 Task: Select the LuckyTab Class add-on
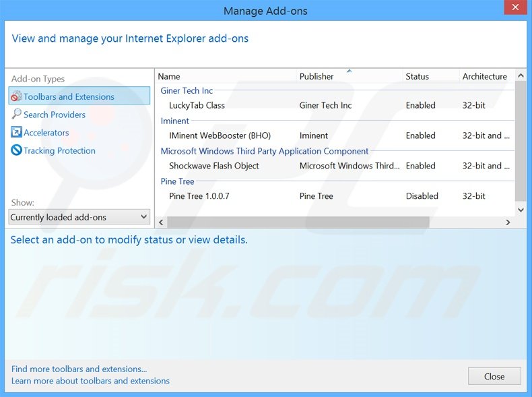click(335, 105)
